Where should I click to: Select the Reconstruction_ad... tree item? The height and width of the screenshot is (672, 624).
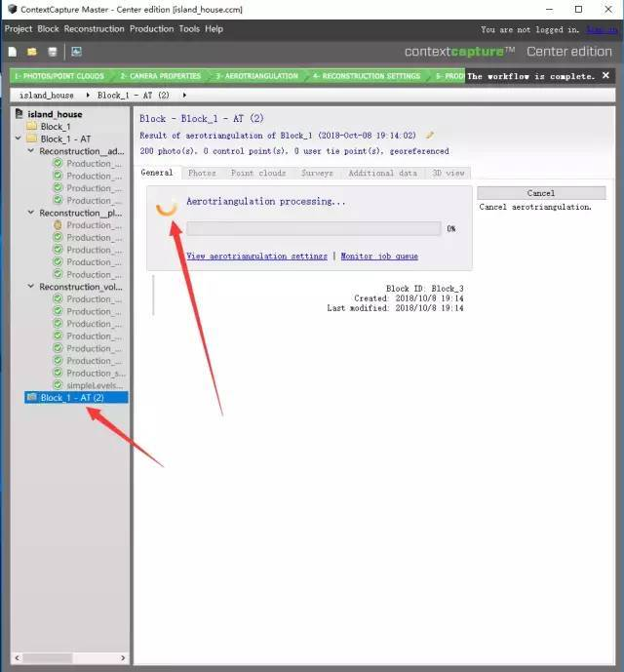tap(82, 151)
